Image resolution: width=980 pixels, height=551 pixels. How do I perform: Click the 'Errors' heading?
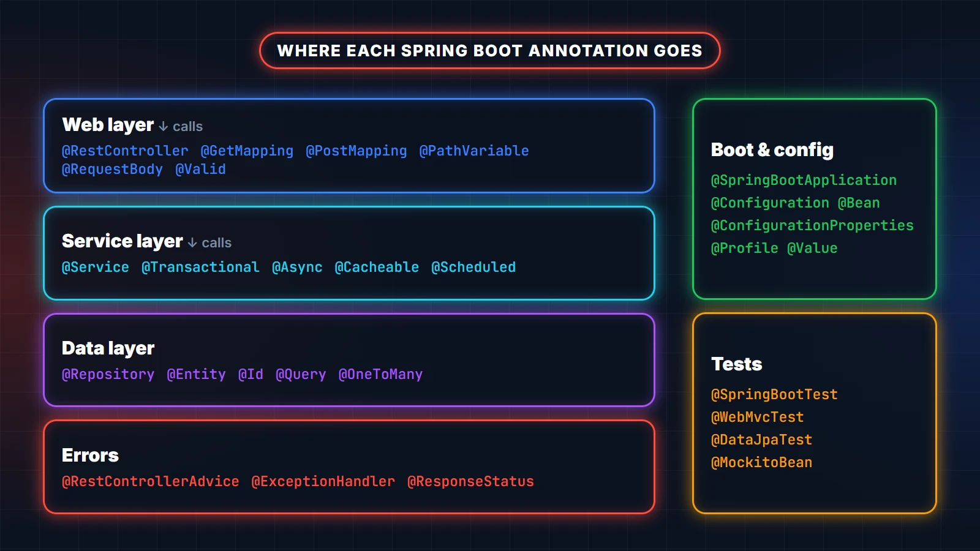click(x=90, y=455)
